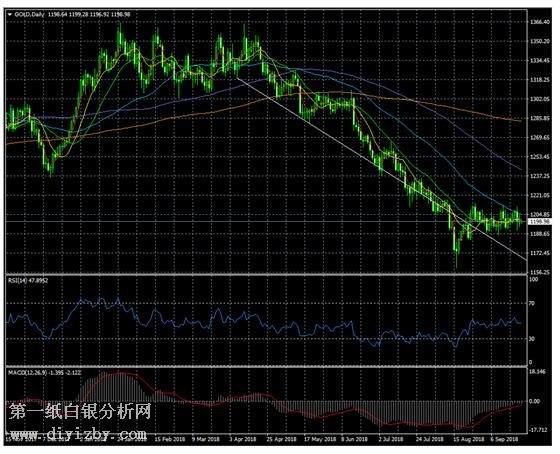The height and width of the screenshot is (454, 560).
Task: Click the 1334.45 price axis label
Action: pos(540,60)
